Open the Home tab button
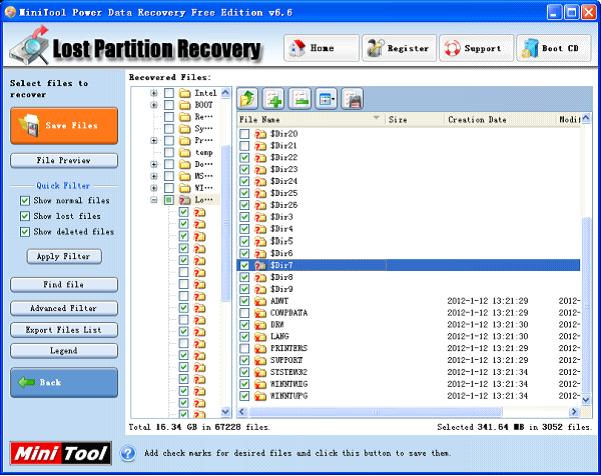The image size is (601, 476). 321,48
